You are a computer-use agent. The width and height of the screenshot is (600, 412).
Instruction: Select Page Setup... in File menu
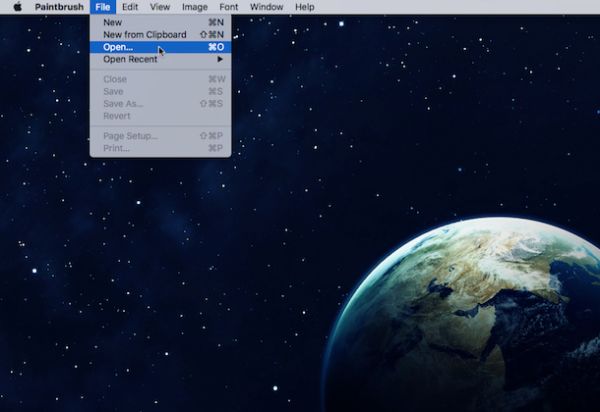pyautogui.click(x=130, y=136)
